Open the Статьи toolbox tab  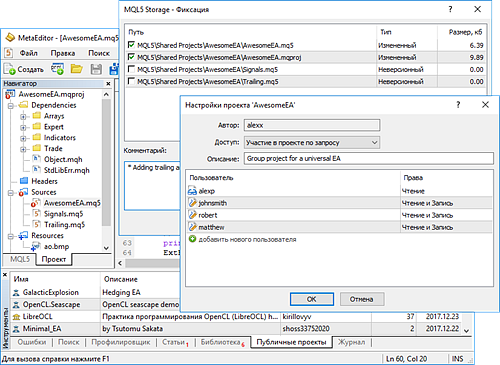click(x=174, y=342)
